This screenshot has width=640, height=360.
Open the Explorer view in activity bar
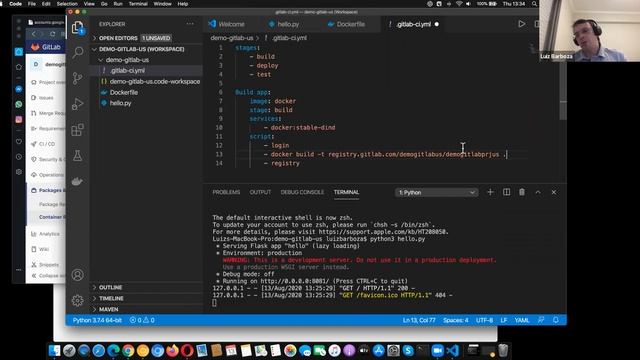pyautogui.click(x=77, y=28)
